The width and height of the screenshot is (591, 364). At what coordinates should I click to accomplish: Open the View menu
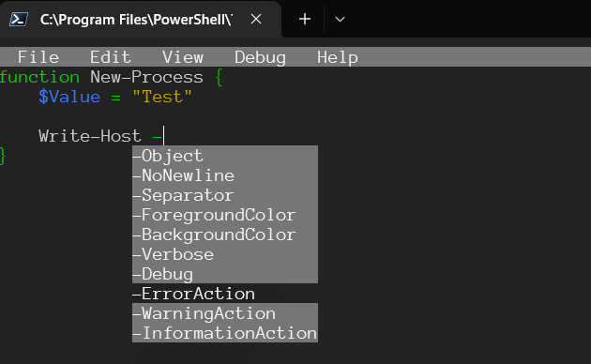[183, 57]
